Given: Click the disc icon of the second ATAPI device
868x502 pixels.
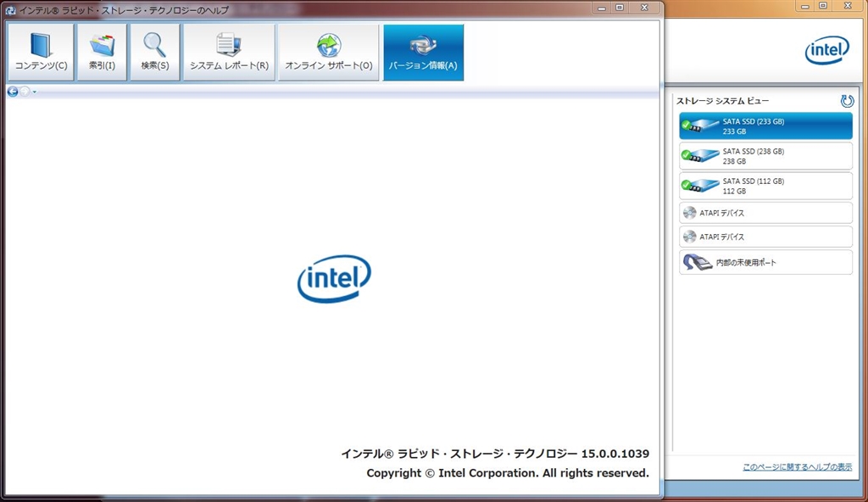Looking at the screenshot, I should pyautogui.click(x=690, y=237).
